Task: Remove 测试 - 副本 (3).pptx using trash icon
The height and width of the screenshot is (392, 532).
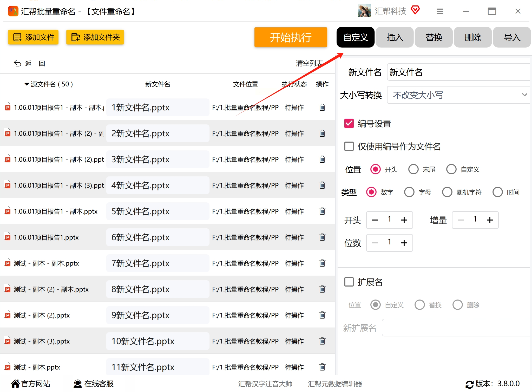Action: point(322,341)
